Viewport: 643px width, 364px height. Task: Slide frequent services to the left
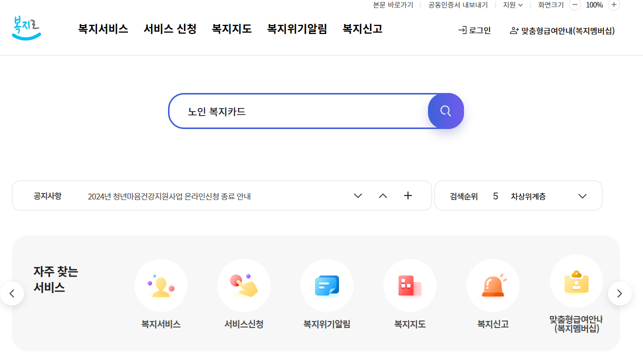[12, 293]
